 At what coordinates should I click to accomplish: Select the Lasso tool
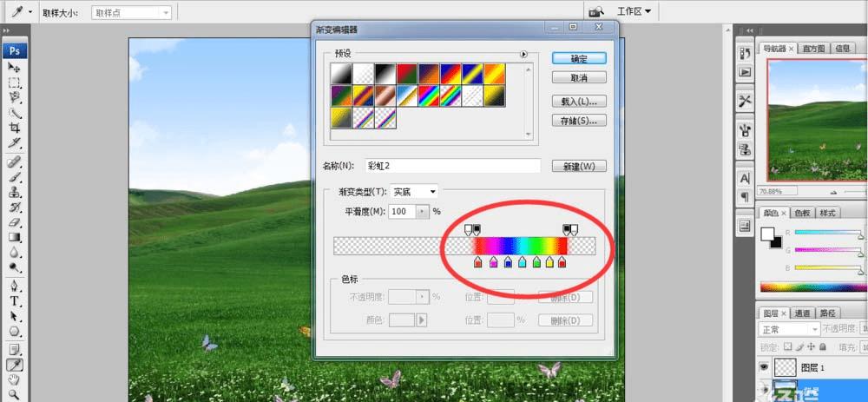pos(15,98)
